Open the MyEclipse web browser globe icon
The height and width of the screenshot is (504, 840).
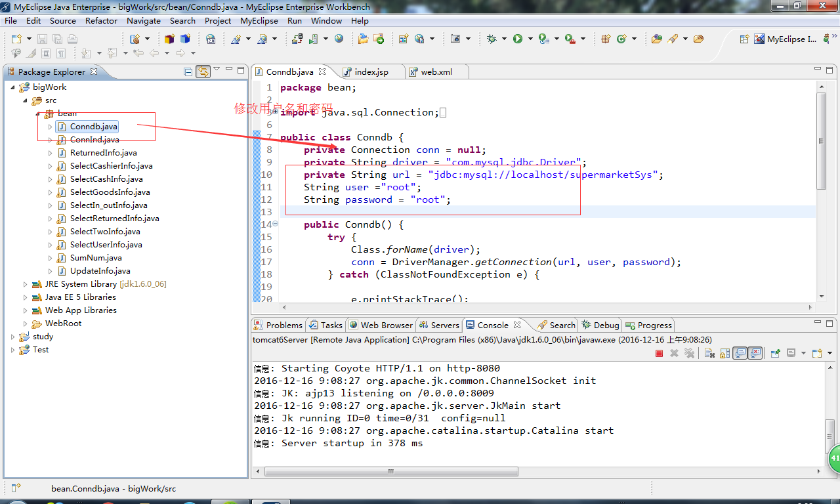[339, 39]
